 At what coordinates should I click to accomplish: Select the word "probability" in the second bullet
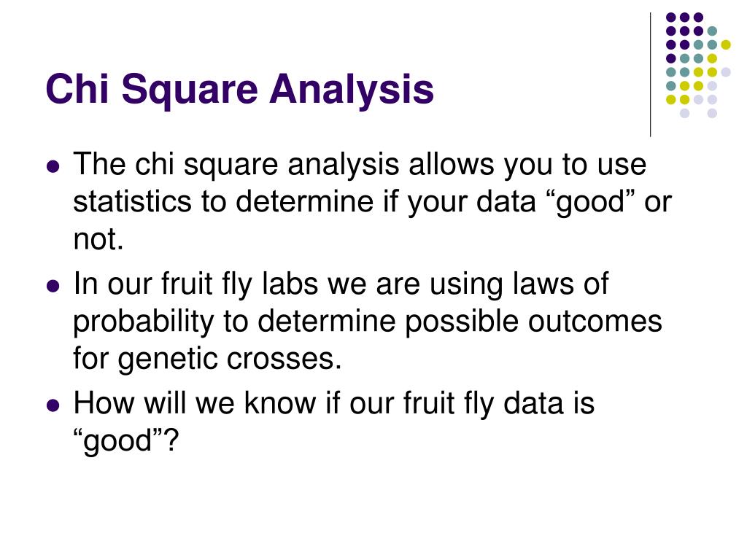pos(144,322)
